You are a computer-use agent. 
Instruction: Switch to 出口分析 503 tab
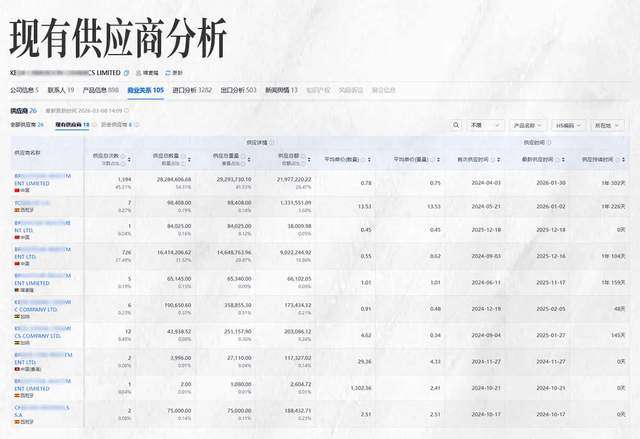238,90
